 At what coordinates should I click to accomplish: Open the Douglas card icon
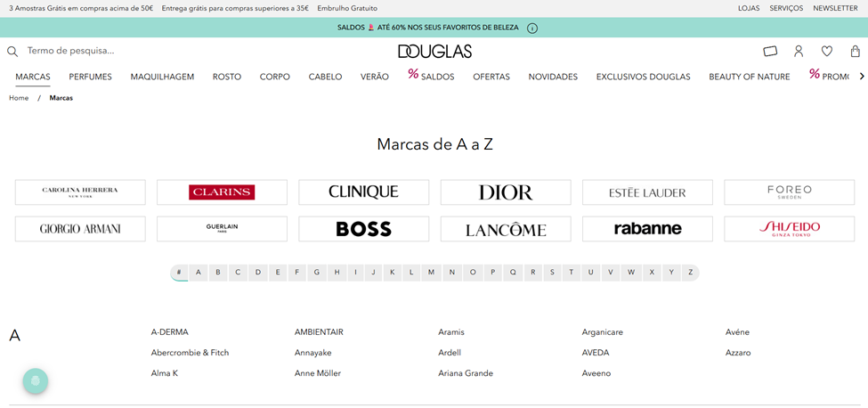pyautogui.click(x=770, y=52)
